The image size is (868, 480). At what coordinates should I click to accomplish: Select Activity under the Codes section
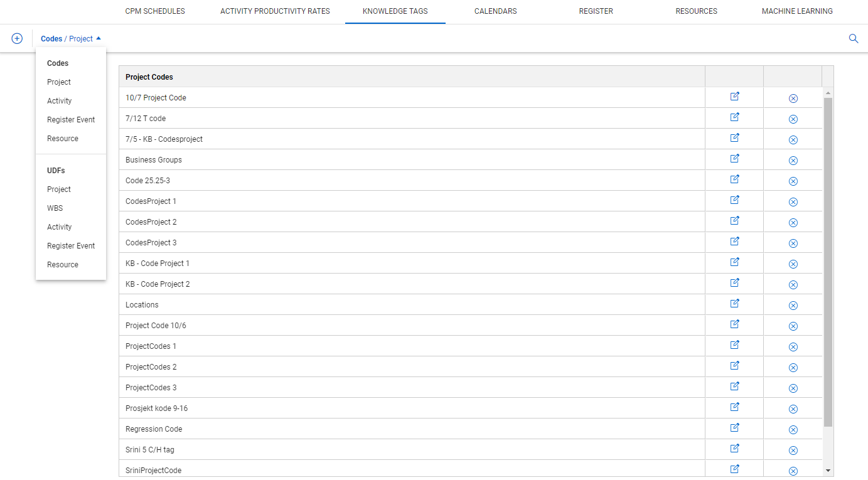[x=59, y=100]
